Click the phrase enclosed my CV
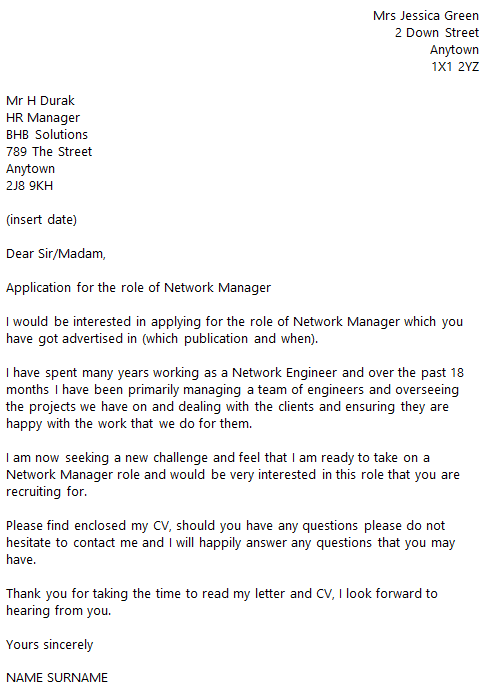The image size is (485, 693). 122,526
